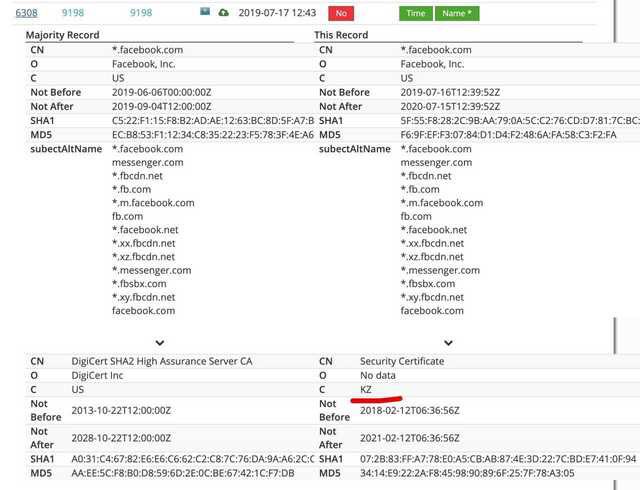Select DigiCert SHA2 High Assurance Server CA
The width and height of the screenshot is (640, 490).
coord(162,361)
